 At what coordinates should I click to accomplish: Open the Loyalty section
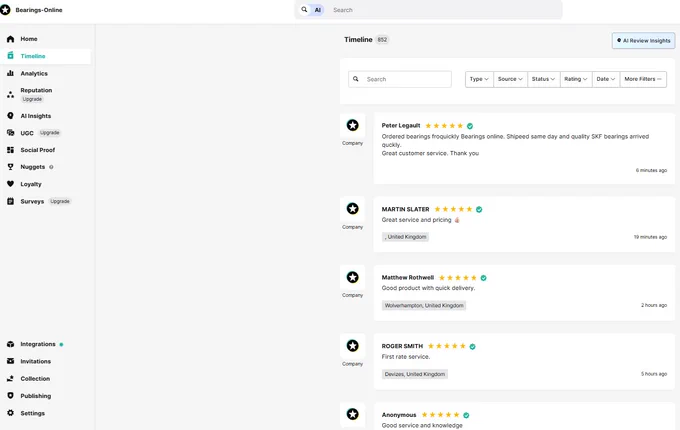click(x=31, y=184)
